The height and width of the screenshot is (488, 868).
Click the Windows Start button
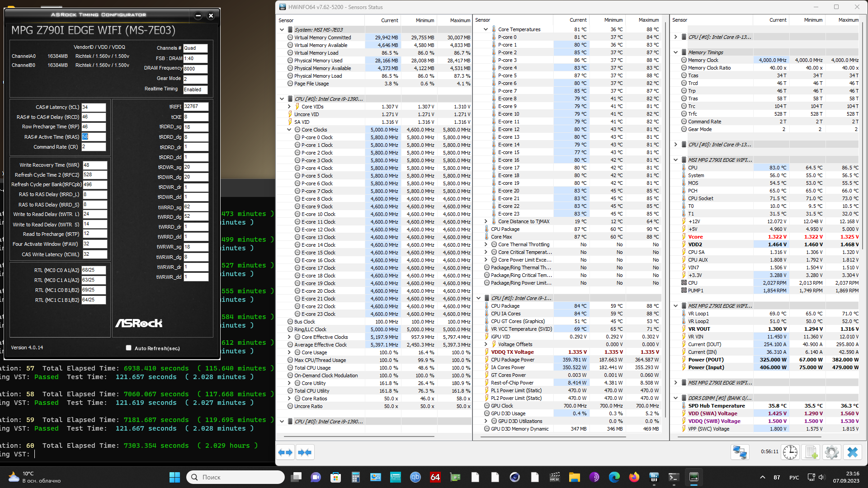pos(175,477)
